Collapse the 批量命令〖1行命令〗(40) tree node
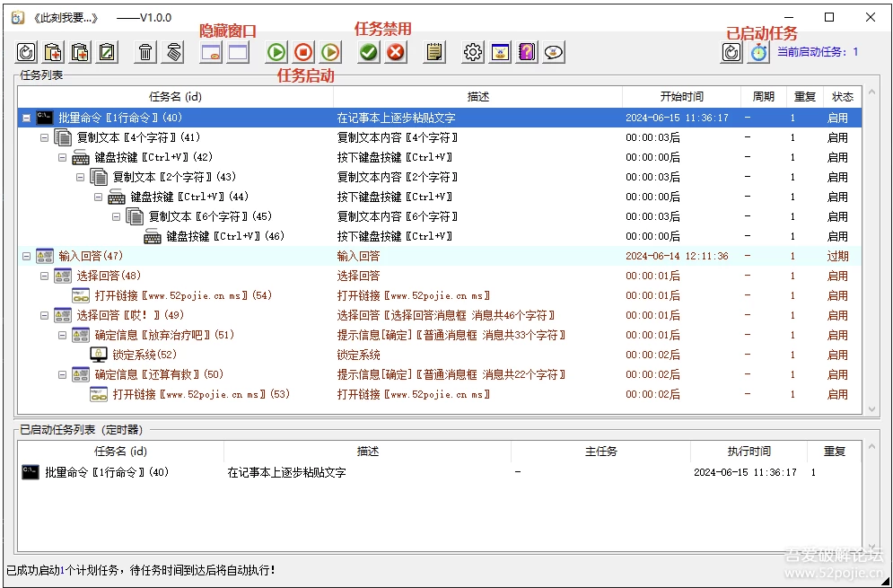Viewport: 893px width, 588px height. click(27, 118)
